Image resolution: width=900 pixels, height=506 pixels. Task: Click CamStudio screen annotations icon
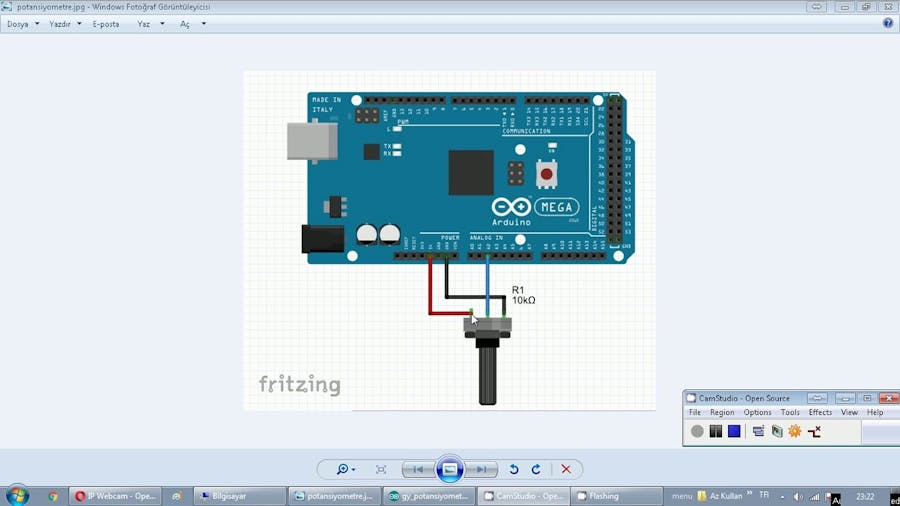point(777,431)
